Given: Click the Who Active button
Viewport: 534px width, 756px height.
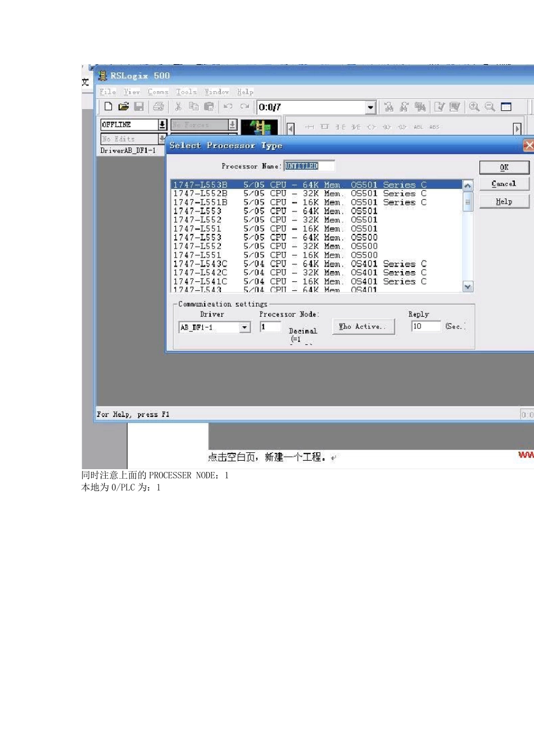Looking at the screenshot, I should [364, 326].
